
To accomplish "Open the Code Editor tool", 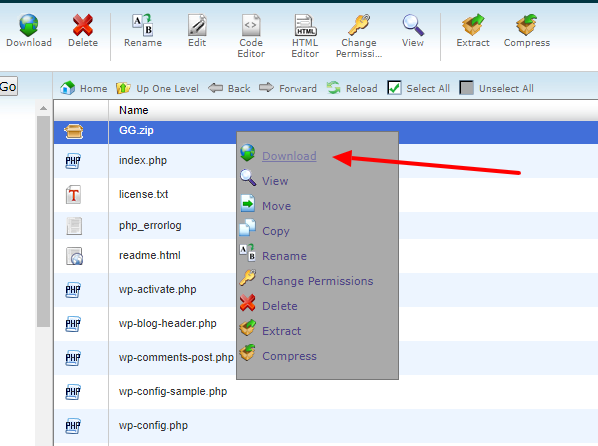I will coord(251,36).
